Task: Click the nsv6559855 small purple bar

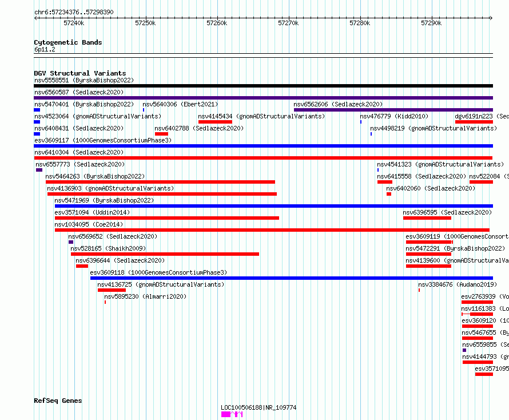Action: pos(464,350)
